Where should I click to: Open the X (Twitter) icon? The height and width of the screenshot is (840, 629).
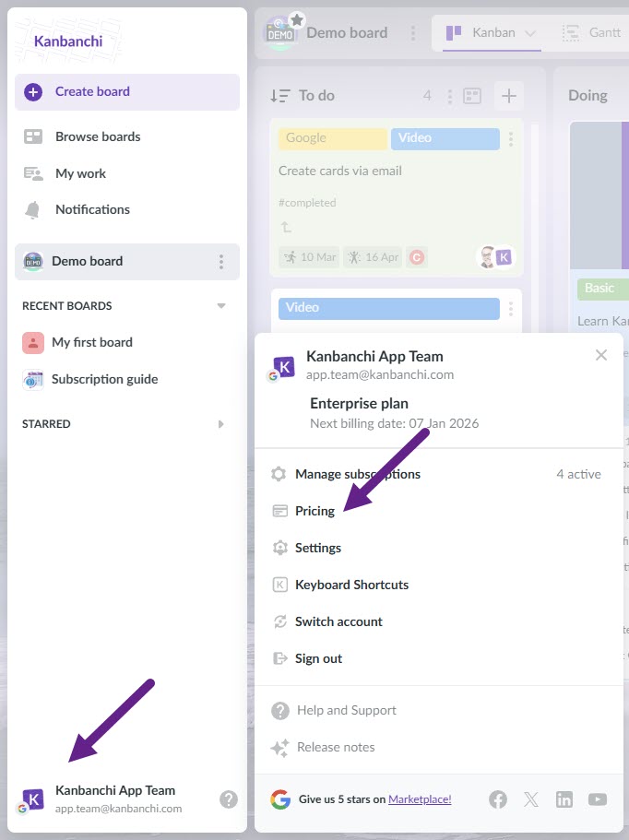[531, 799]
